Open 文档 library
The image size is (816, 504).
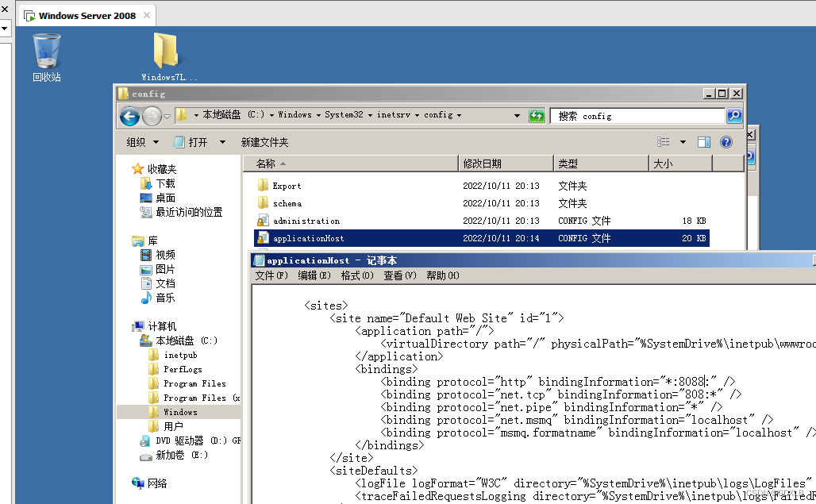click(x=165, y=283)
